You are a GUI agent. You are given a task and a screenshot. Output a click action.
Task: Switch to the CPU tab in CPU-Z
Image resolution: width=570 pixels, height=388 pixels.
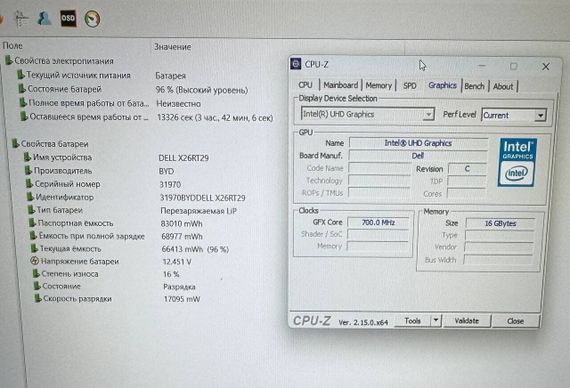click(305, 85)
